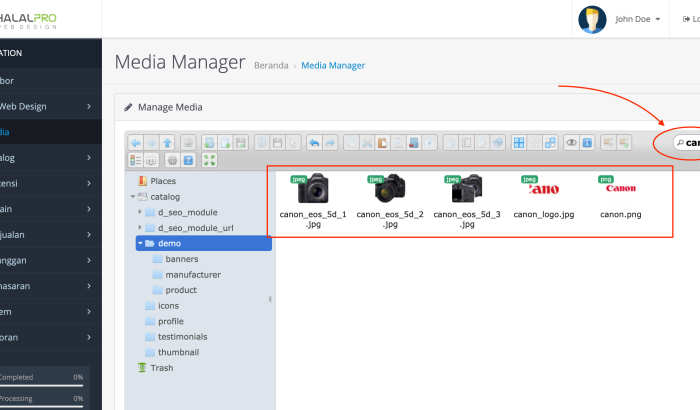700x410 pixels.
Task: Collapse the catalog tree node arrow
Action: (133, 197)
